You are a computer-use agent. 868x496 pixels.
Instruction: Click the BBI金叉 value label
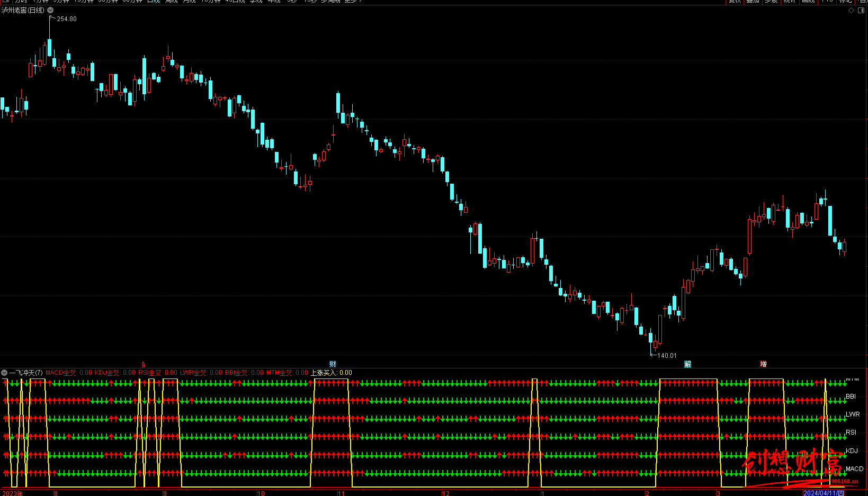[x=244, y=373]
